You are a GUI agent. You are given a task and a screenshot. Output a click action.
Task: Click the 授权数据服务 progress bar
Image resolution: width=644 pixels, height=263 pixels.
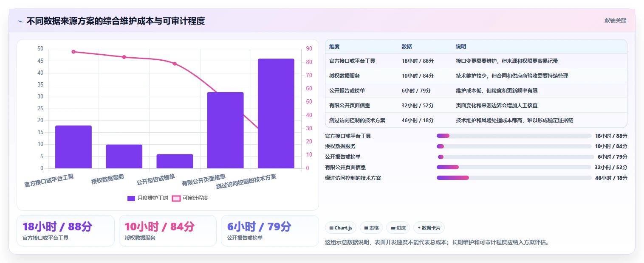(x=514, y=146)
